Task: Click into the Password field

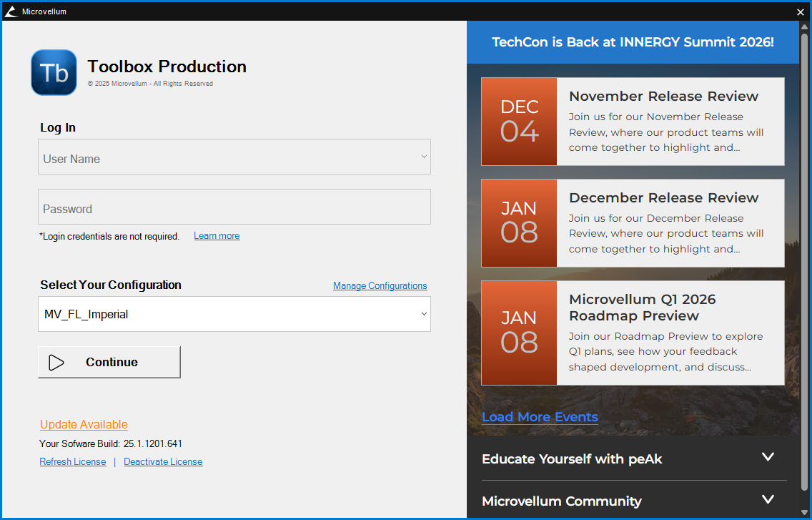Action: click(234, 207)
